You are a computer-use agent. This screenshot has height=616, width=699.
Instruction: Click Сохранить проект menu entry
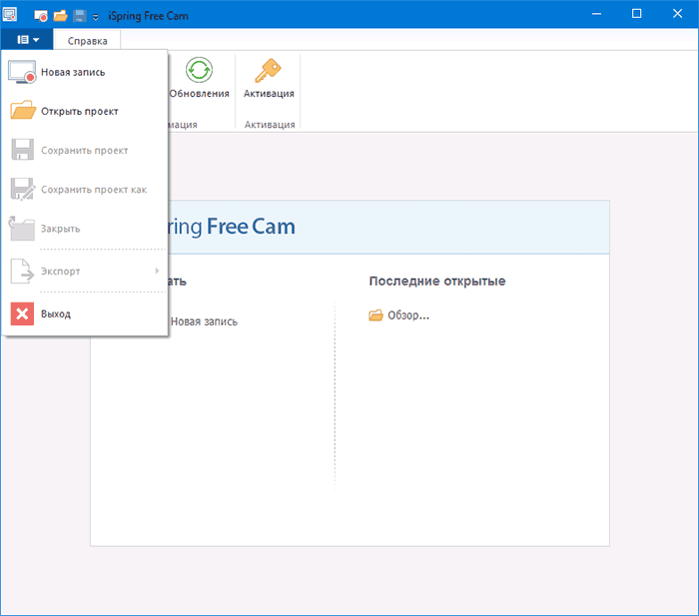pyautogui.click(x=84, y=150)
